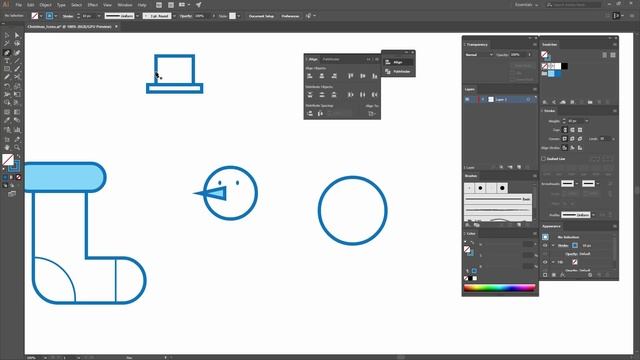Select the black swatch in Swatches panel
640x360 pixels.
[x=564, y=66]
